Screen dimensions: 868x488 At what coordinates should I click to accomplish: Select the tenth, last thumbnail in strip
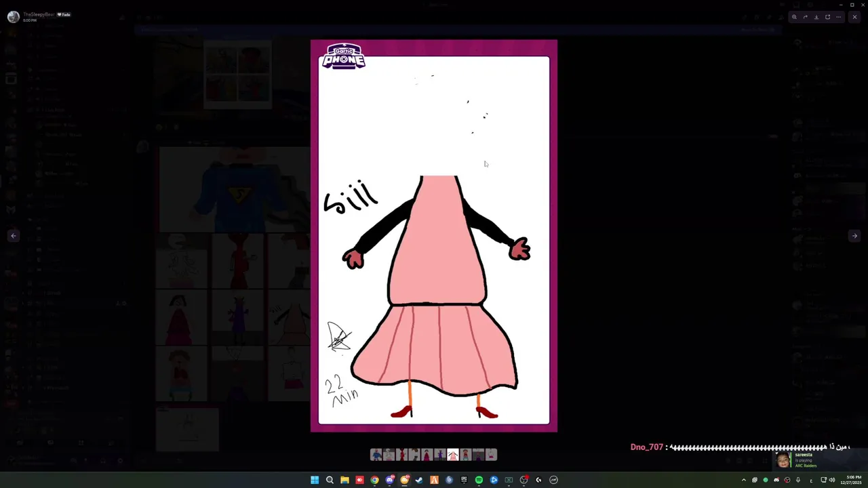pyautogui.click(x=491, y=455)
